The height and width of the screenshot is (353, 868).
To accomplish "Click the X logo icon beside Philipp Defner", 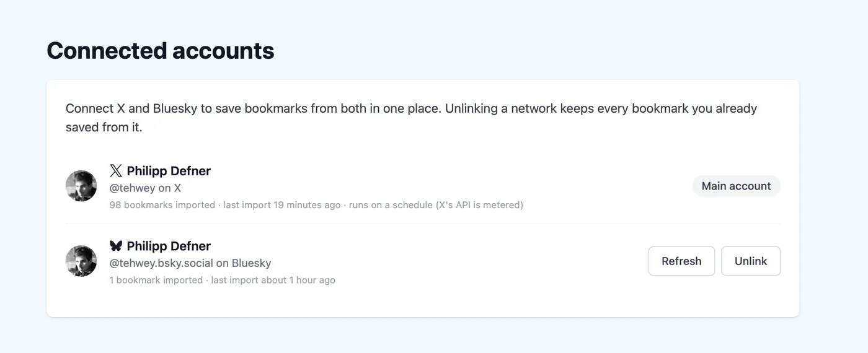I will pyautogui.click(x=116, y=171).
